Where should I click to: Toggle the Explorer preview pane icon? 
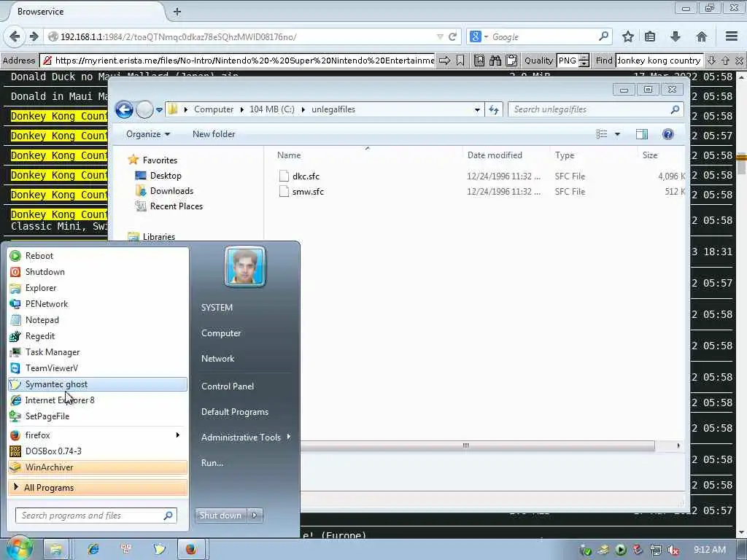pos(642,134)
